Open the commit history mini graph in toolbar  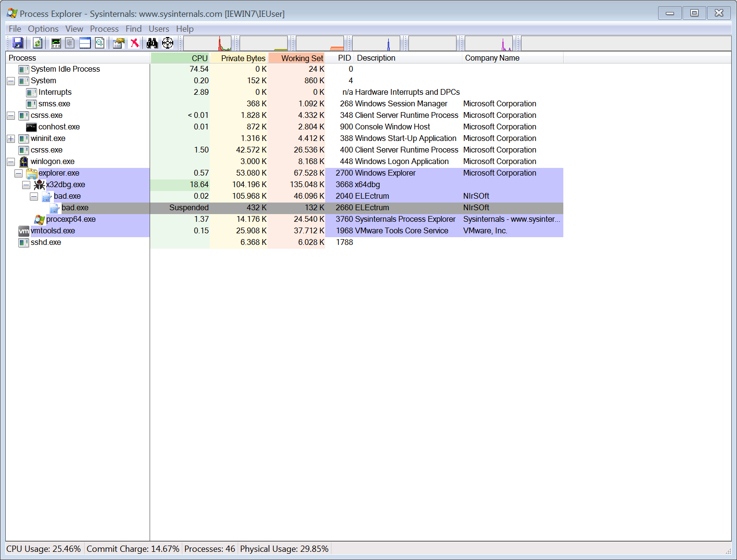point(264,43)
